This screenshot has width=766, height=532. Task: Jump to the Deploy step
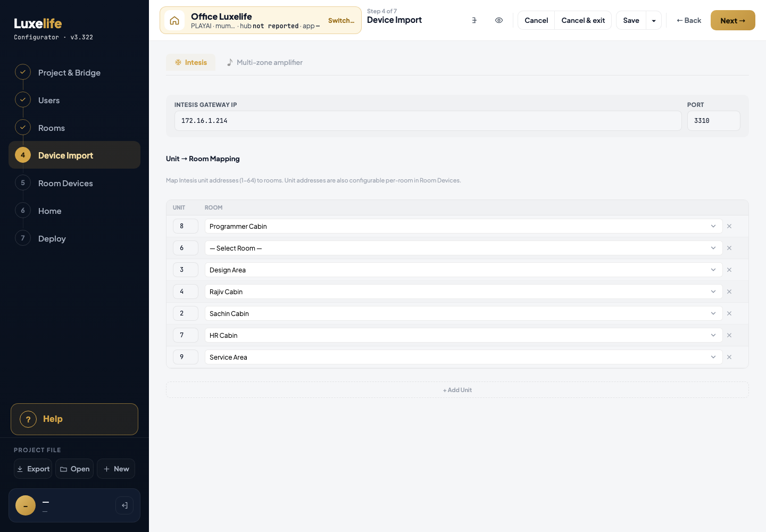pyautogui.click(x=74, y=238)
